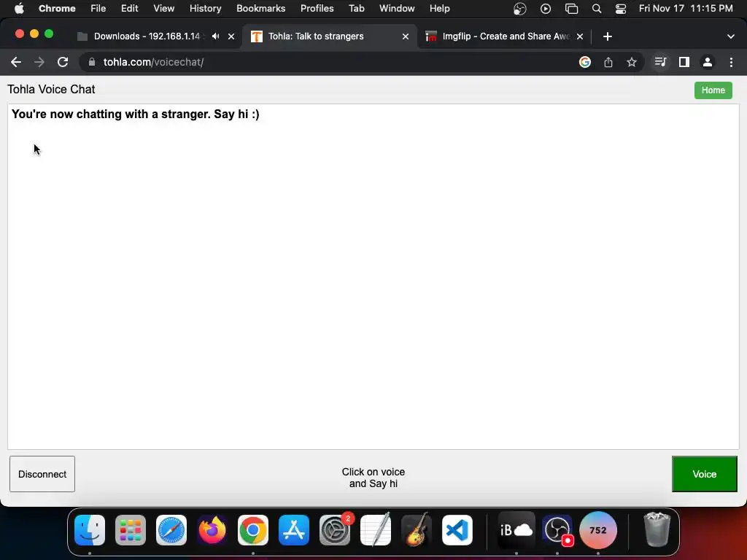Bookmark this page with star icon
The image size is (747, 560).
(x=632, y=62)
